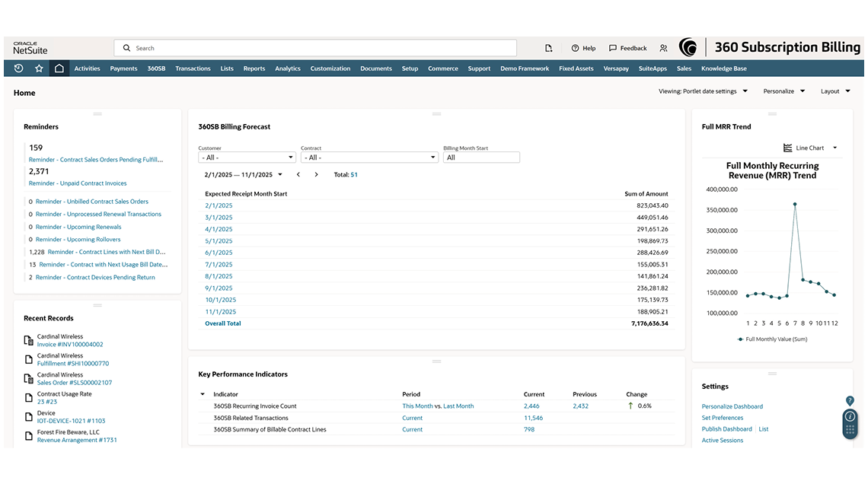Switch to the Transactions menu

coord(193,68)
